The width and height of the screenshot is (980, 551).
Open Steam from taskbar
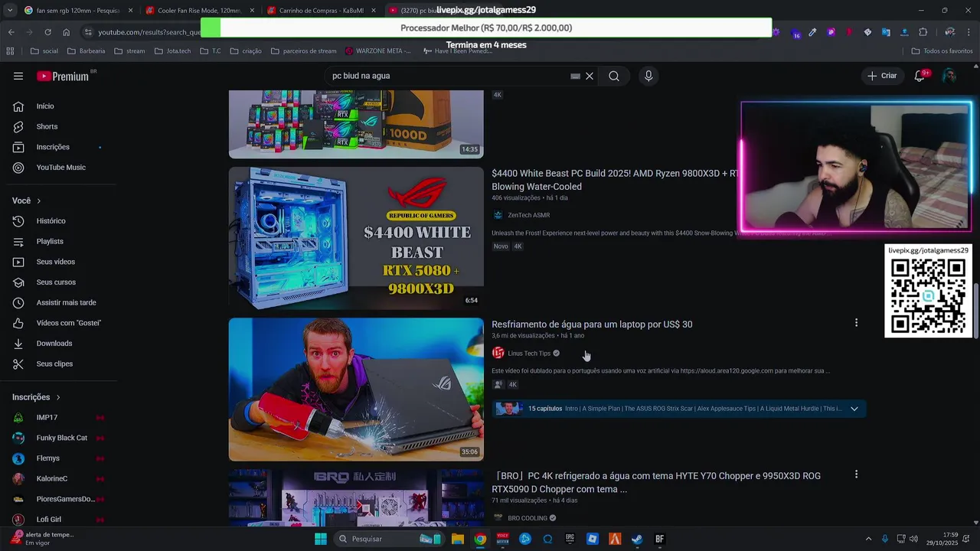[x=637, y=539]
